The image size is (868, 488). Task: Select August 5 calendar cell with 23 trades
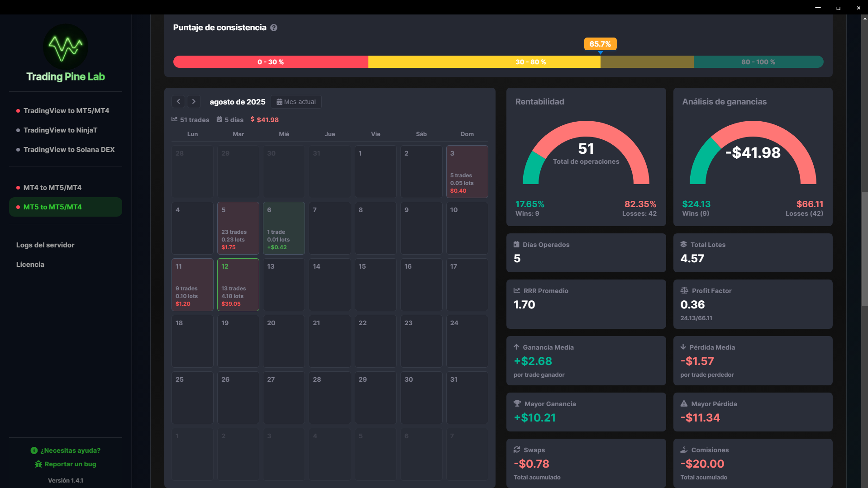(x=238, y=228)
